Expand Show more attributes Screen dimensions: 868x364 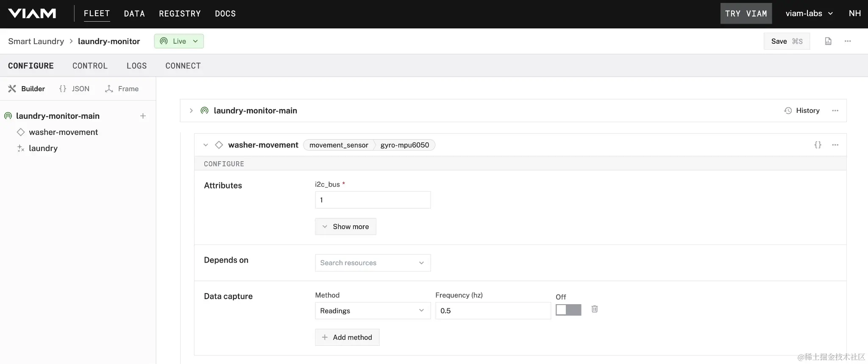(346, 227)
